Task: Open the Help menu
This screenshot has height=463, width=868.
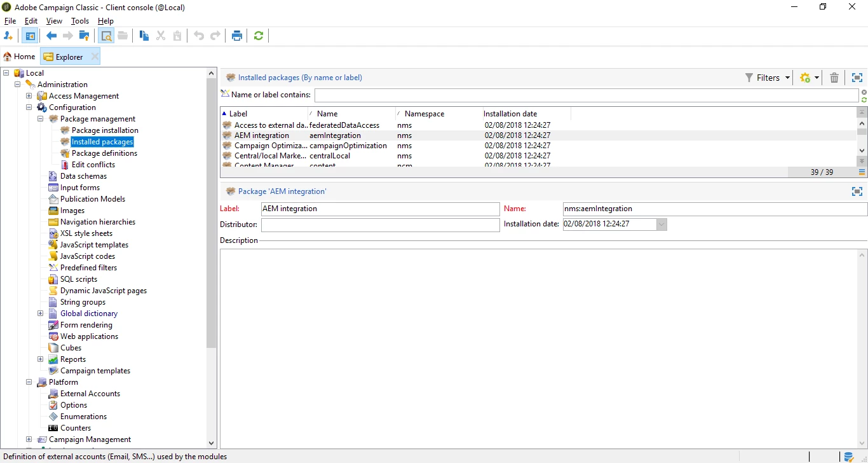Action: (105, 21)
